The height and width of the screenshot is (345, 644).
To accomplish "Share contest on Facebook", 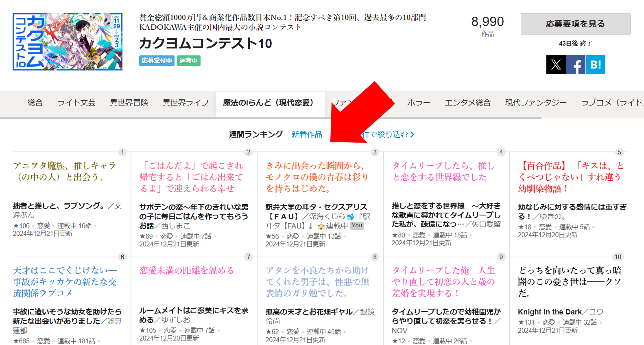I will tap(576, 65).
